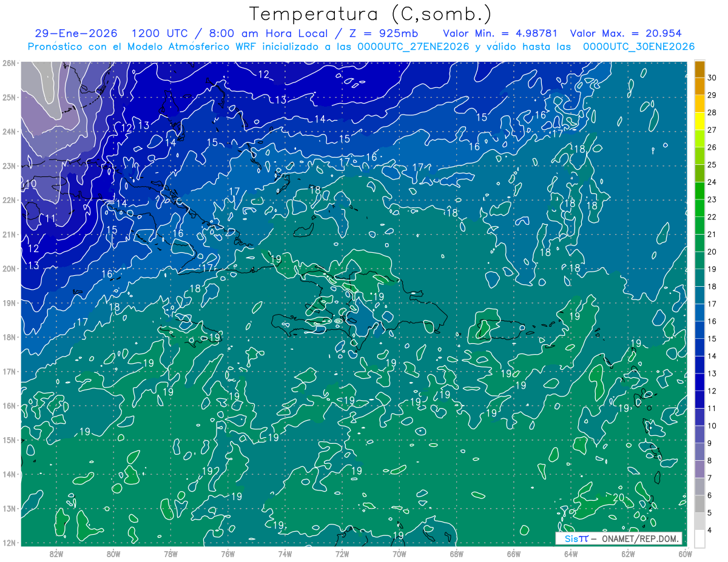
Task: Pick the yellow swatch between 27 and 28
Action: point(699,121)
